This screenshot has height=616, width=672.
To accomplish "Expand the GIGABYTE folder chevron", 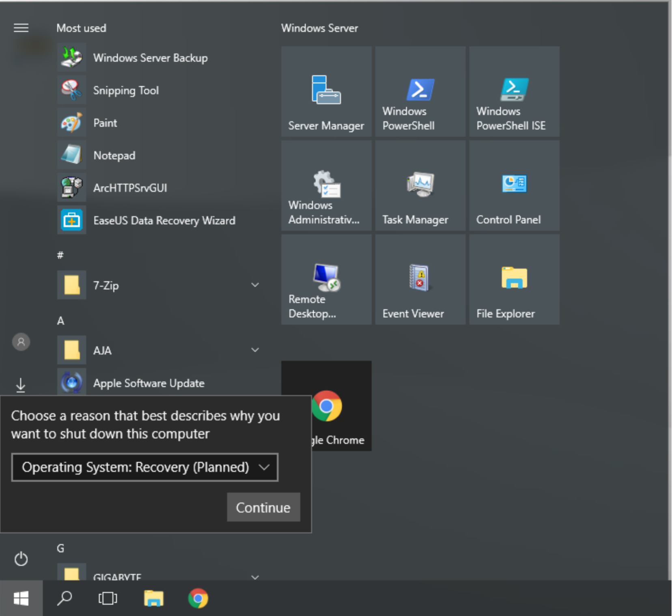I will click(x=255, y=577).
